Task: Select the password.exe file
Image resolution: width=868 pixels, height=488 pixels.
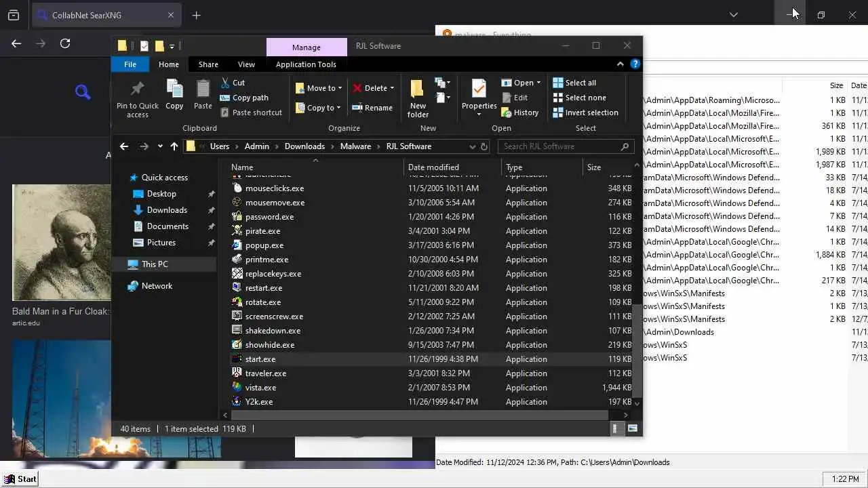Action: (269, 217)
